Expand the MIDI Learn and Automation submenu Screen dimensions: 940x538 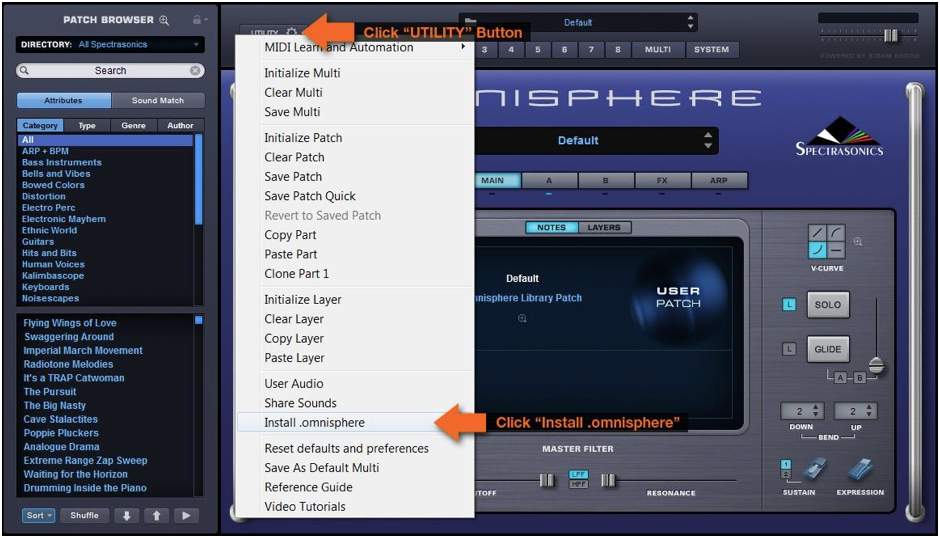click(x=355, y=47)
